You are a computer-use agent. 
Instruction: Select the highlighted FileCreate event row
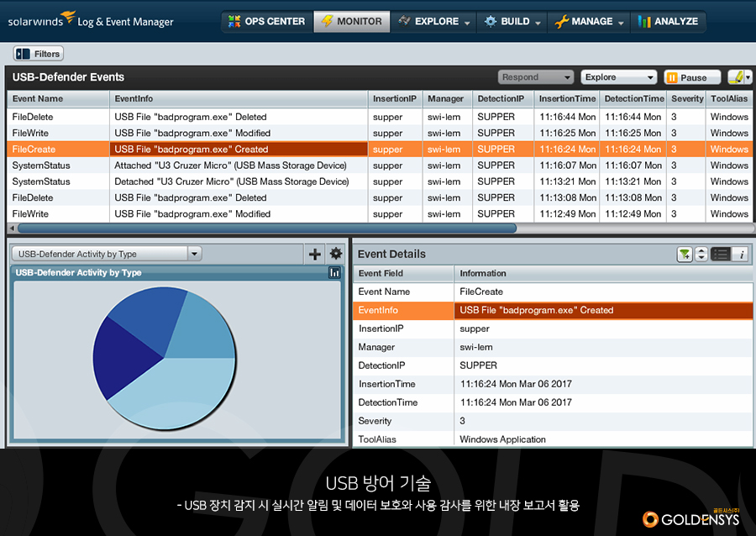pyautogui.click(x=380, y=150)
